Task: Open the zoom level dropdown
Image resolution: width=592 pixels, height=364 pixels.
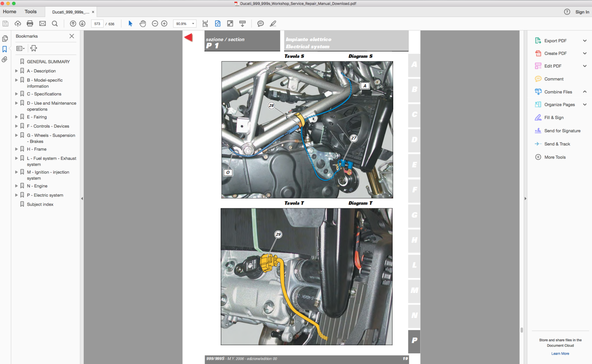Action: [193, 24]
